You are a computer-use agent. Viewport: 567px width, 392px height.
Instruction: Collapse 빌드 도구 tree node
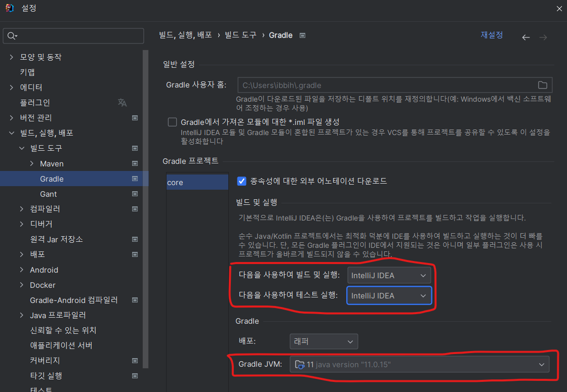click(22, 148)
